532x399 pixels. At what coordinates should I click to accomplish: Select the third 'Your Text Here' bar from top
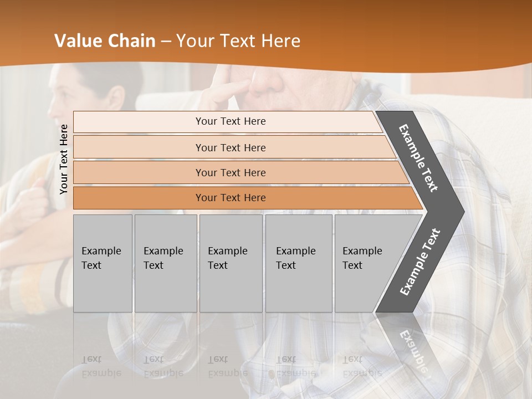click(230, 172)
